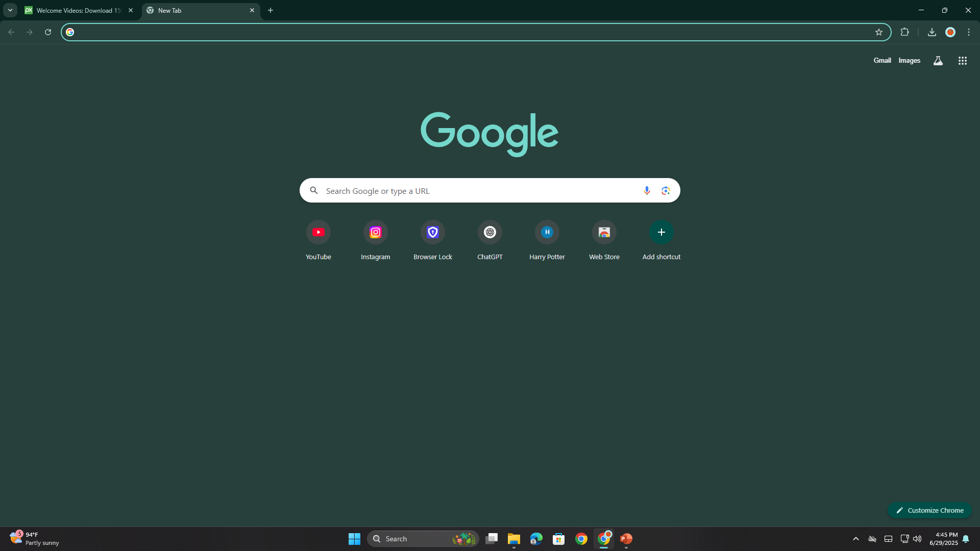The image size is (980, 551).
Task: Open the Gmail link
Action: click(x=882, y=60)
